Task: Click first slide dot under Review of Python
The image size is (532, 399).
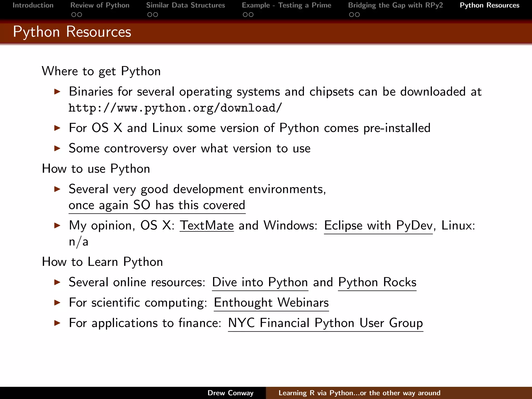Action: pyautogui.click(x=74, y=15)
